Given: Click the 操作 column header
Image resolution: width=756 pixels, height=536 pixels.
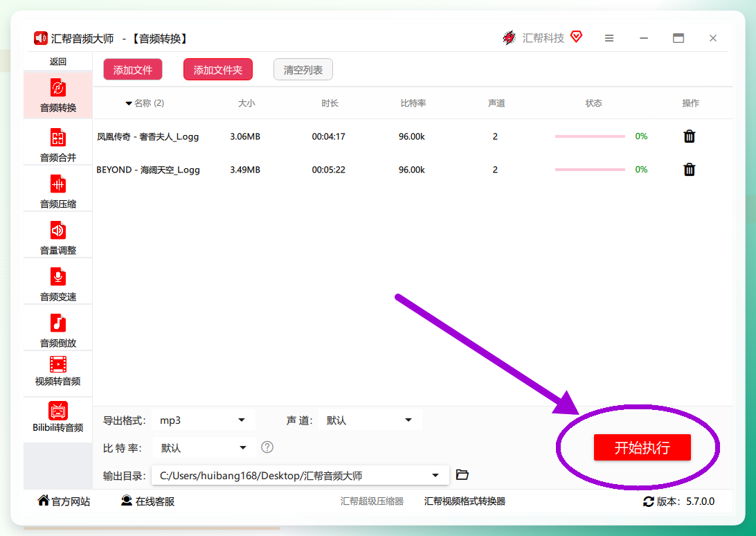Looking at the screenshot, I should click(x=690, y=103).
